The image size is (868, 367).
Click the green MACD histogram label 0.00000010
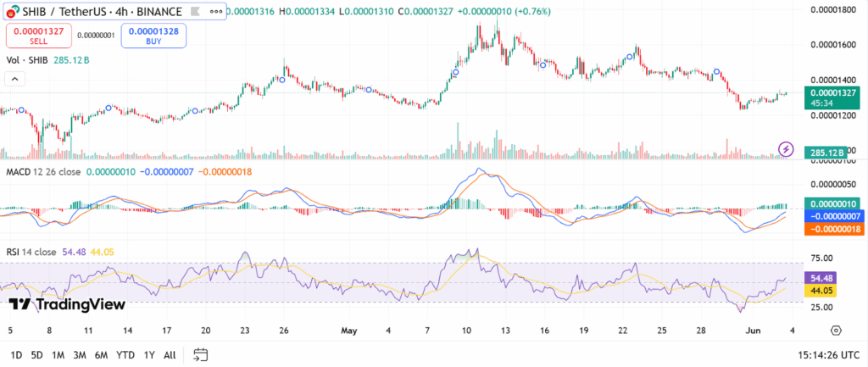pos(834,203)
